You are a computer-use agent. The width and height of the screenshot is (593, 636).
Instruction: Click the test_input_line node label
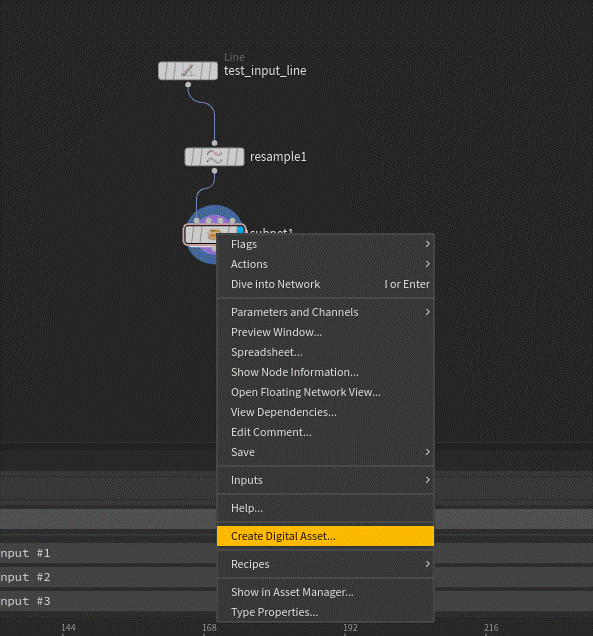265,71
